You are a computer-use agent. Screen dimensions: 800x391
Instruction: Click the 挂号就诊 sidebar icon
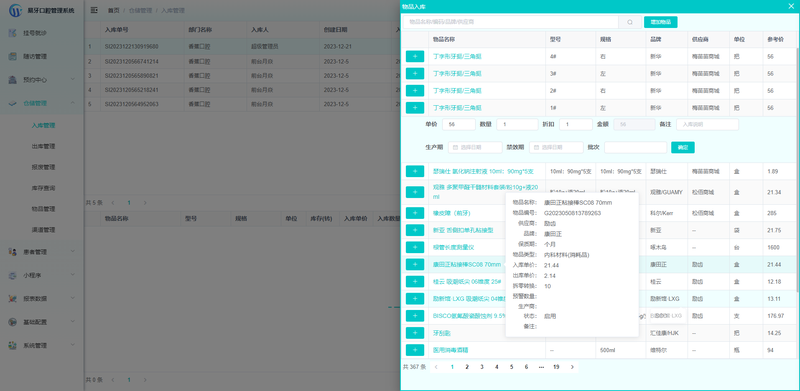[x=13, y=33]
